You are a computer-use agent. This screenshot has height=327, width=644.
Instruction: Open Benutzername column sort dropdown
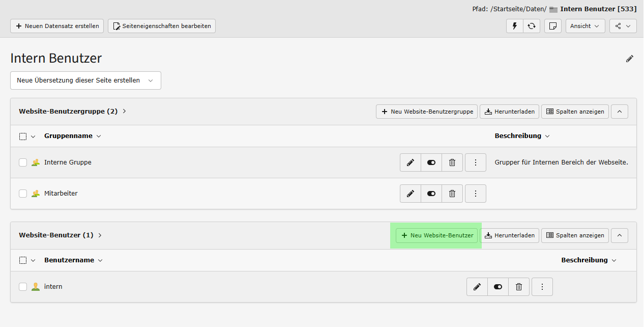[x=74, y=260]
